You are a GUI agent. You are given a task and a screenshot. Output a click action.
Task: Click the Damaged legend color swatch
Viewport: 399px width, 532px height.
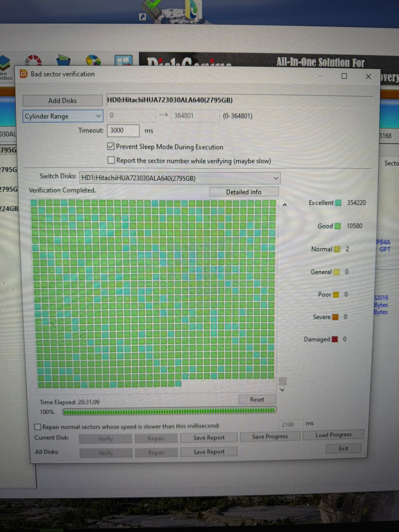click(x=335, y=339)
